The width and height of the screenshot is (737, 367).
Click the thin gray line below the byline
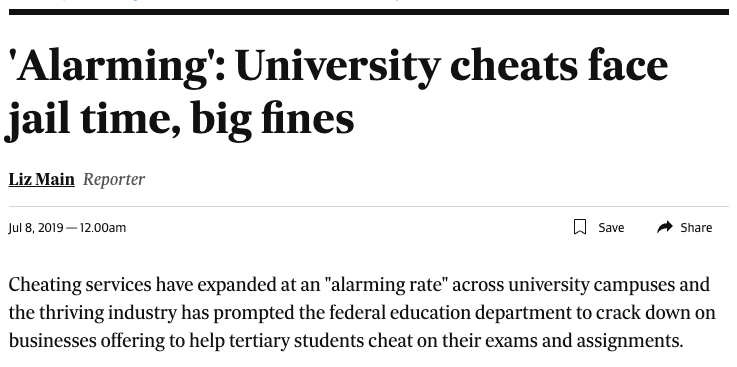click(x=368, y=206)
